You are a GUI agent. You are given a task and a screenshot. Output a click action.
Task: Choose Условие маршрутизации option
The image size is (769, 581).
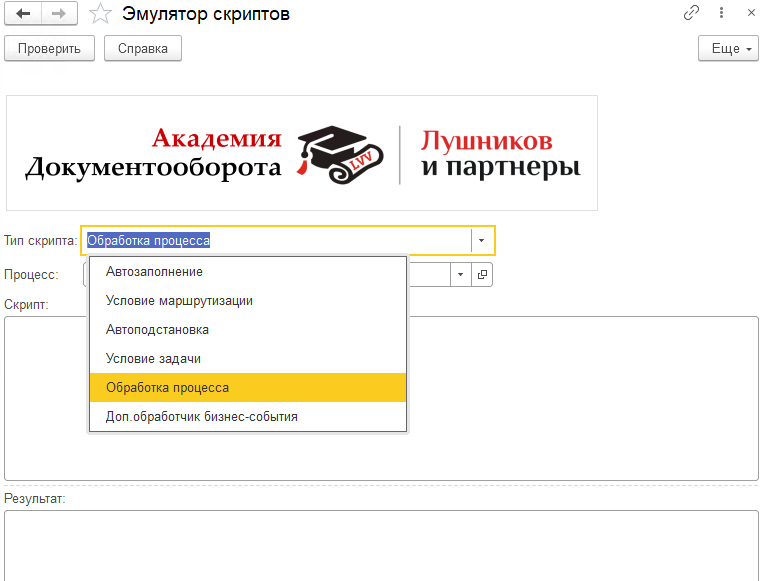point(248,301)
